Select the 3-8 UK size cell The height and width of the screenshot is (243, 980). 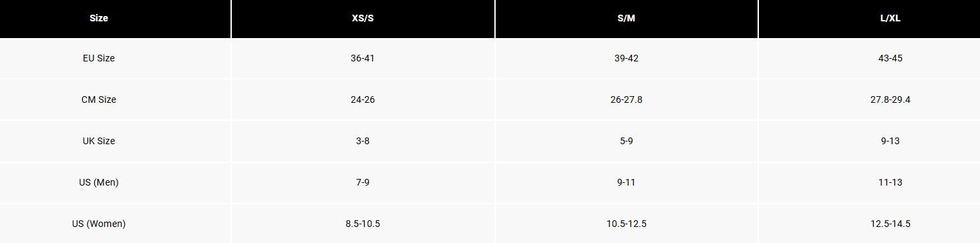click(x=363, y=141)
